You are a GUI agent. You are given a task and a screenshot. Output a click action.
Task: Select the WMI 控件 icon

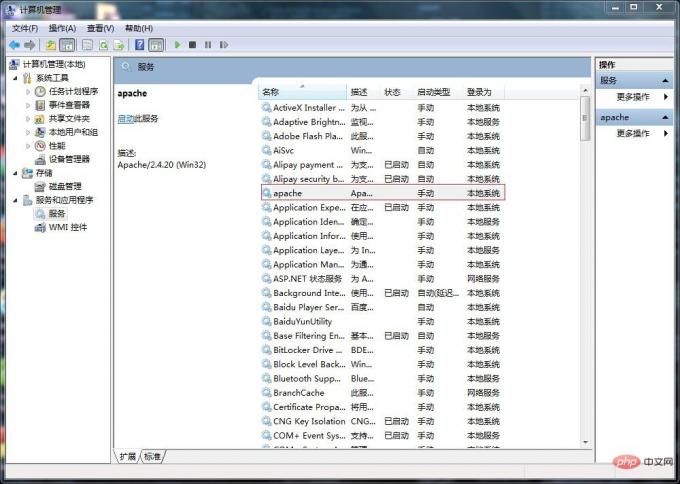[x=40, y=227]
